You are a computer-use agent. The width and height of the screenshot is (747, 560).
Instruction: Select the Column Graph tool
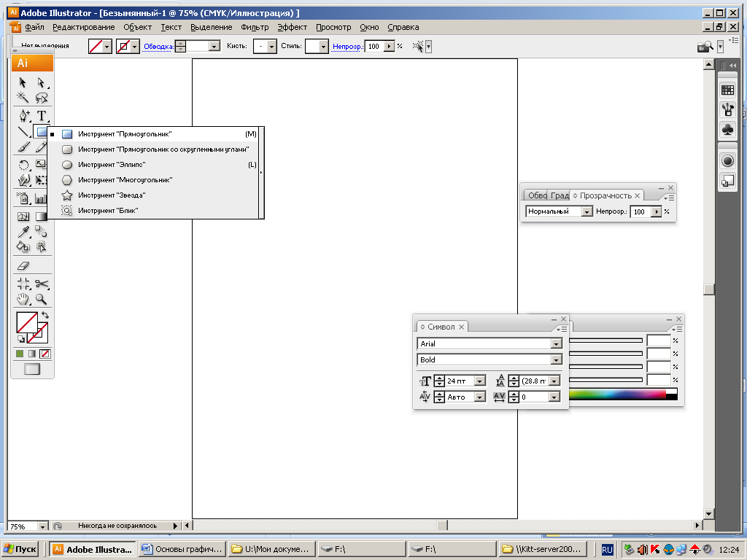click(42, 198)
